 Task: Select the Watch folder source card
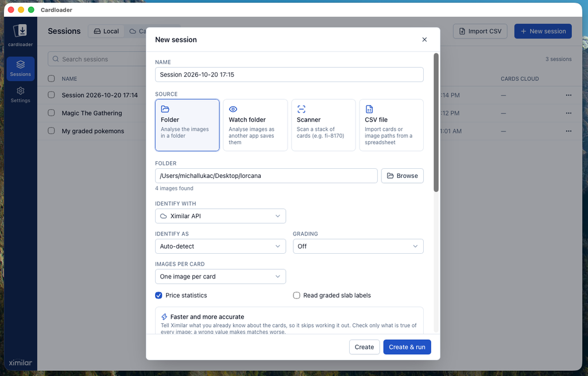pyautogui.click(x=255, y=125)
